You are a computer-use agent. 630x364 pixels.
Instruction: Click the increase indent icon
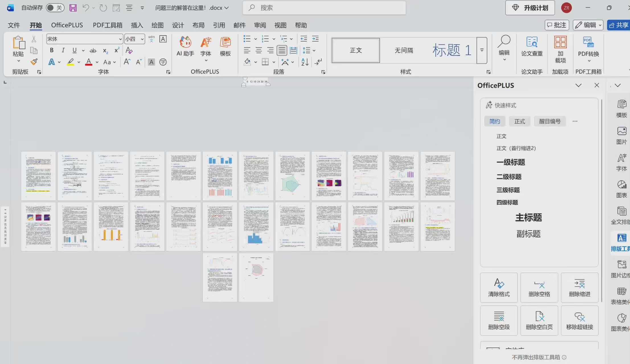(x=315, y=39)
